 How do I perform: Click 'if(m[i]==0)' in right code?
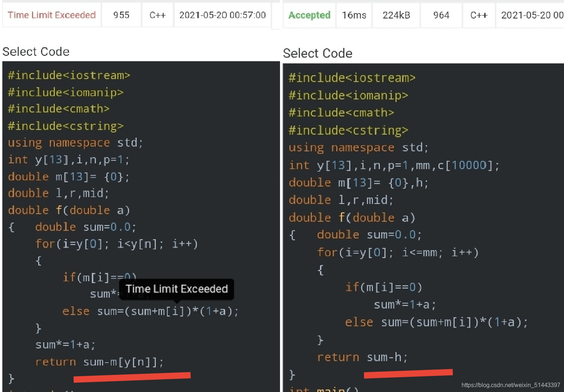[384, 287]
